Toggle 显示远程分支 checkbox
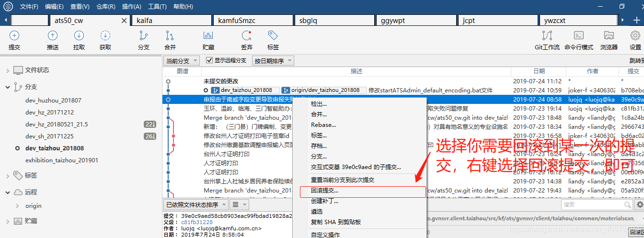The height and width of the screenshot is (238, 644). pyautogui.click(x=209, y=60)
